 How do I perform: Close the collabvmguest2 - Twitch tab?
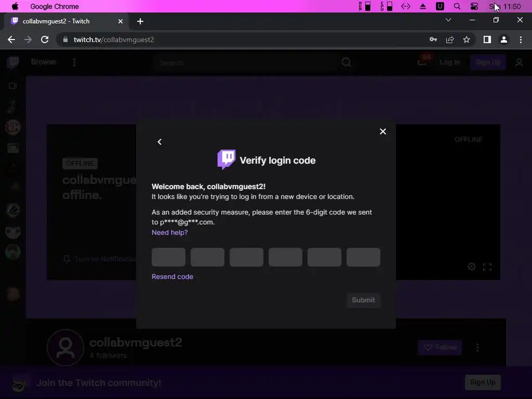point(121,21)
